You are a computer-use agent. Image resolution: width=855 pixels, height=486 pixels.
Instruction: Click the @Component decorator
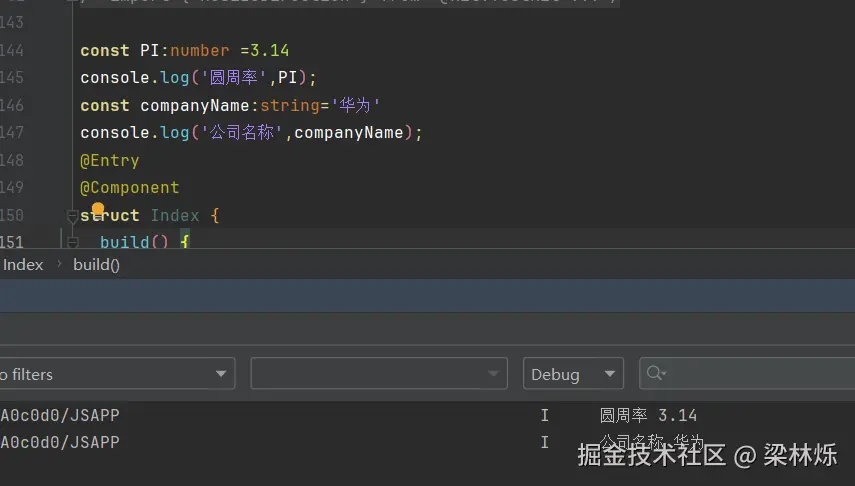pos(130,188)
